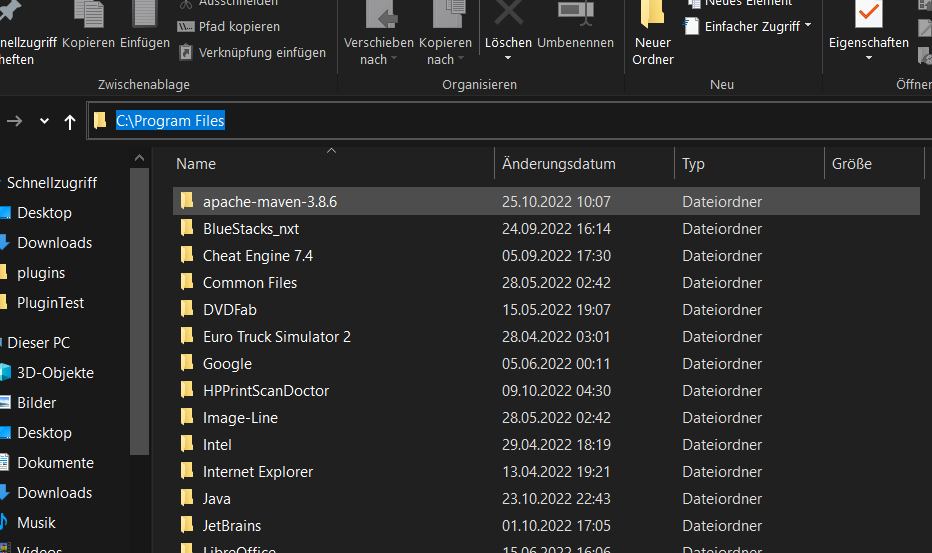The image size is (932, 553).
Task: Click date 23.10.2022 22:43
Action: (556, 499)
